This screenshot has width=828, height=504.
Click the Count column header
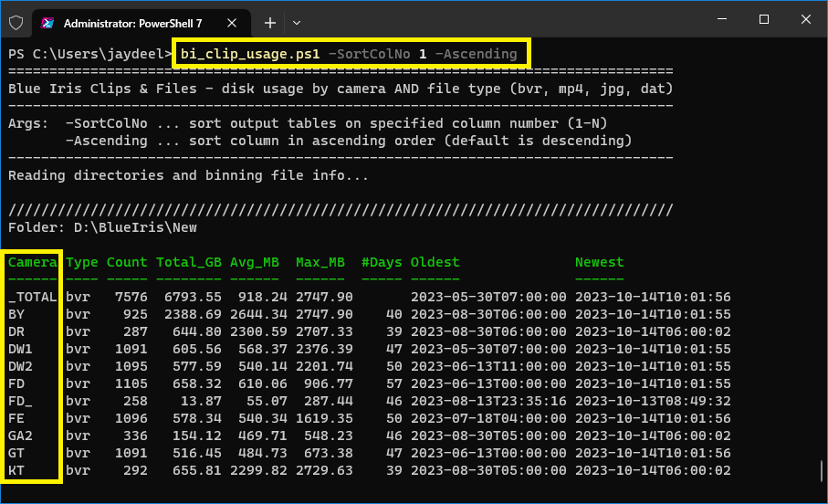coord(127,263)
